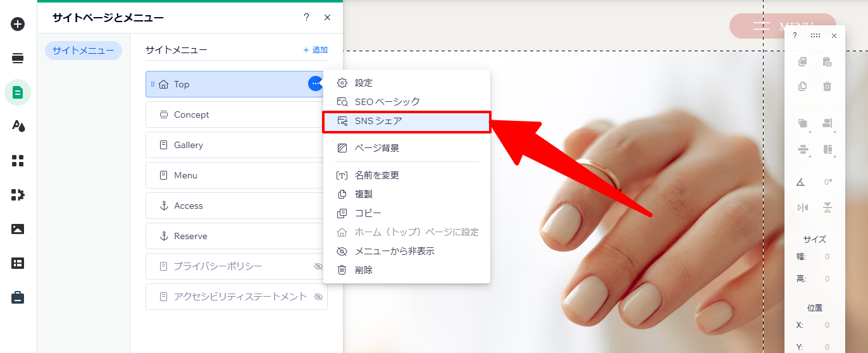Click the Y position value field
868x353 pixels.
coord(827,347)
